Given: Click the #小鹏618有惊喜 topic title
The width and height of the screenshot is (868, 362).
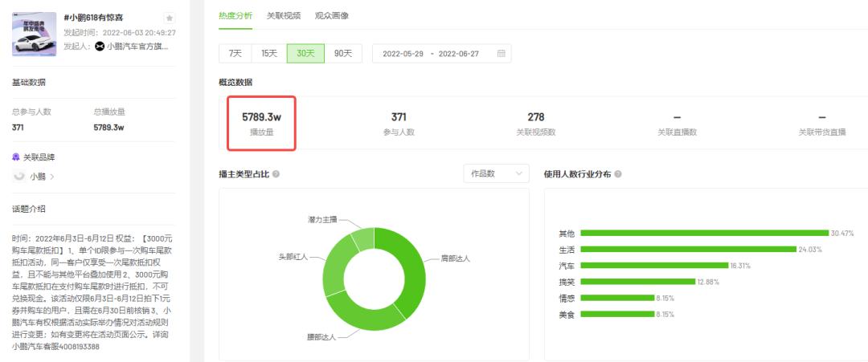Looking at the screenshot, I should (x=95, y=18).
